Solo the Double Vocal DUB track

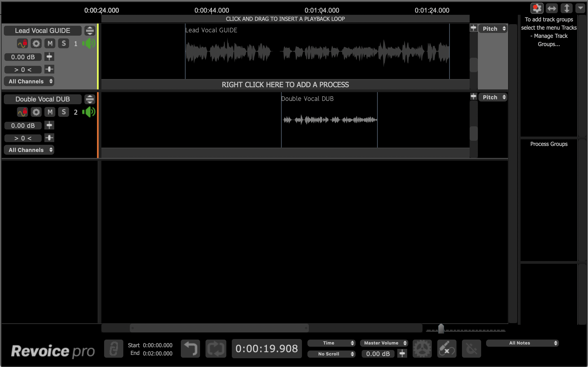pyautogui.click(x=64, y=112)
